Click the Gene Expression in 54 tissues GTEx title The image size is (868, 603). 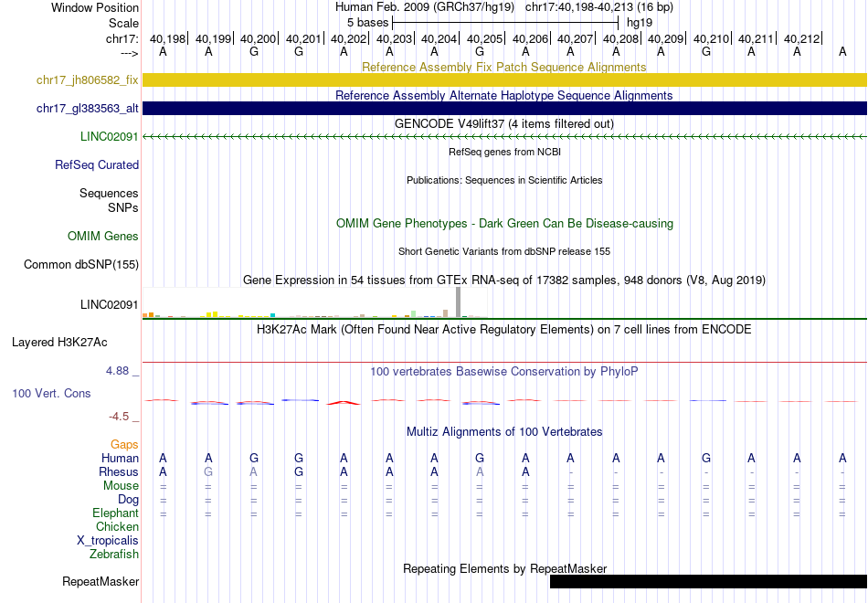coord(504,280)
